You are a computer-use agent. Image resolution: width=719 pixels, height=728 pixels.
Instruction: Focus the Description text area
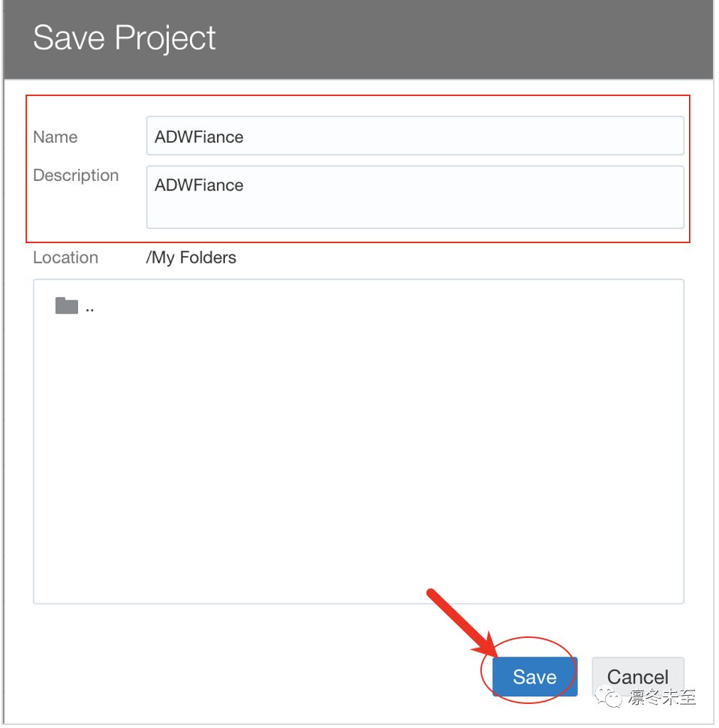pos(415,197)
